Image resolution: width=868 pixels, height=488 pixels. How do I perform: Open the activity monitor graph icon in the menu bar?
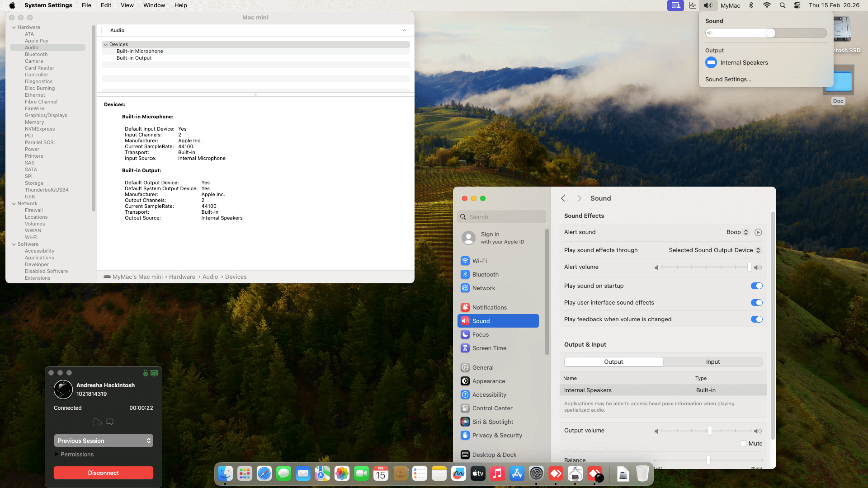coord(693,5)
